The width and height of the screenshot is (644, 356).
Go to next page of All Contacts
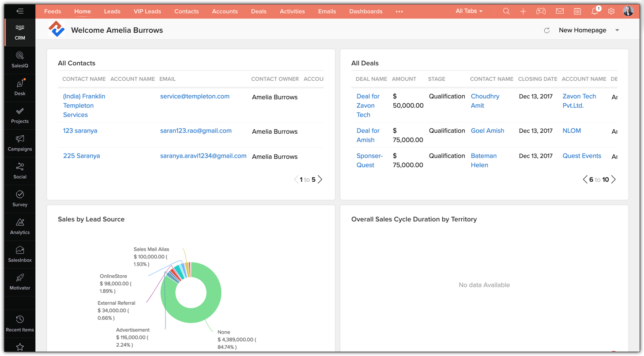click(x=320, y=180)
